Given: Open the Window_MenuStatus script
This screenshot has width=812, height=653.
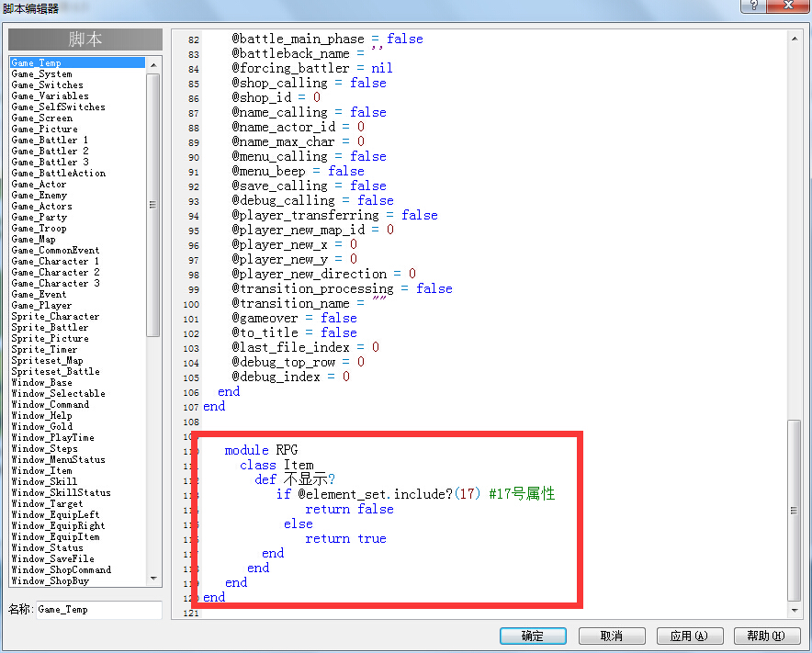Looking at the screenshot, I should (59, 460).
